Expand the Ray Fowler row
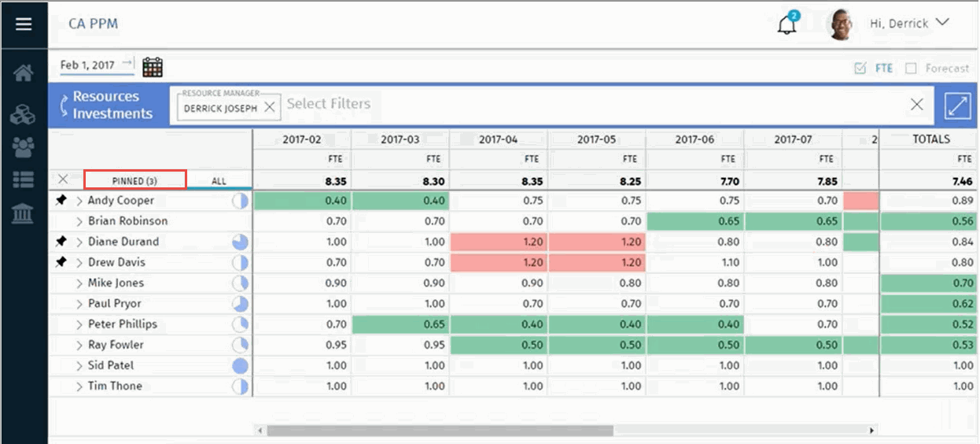This screenshot has height=444, width=980. (x=79, y=345)
